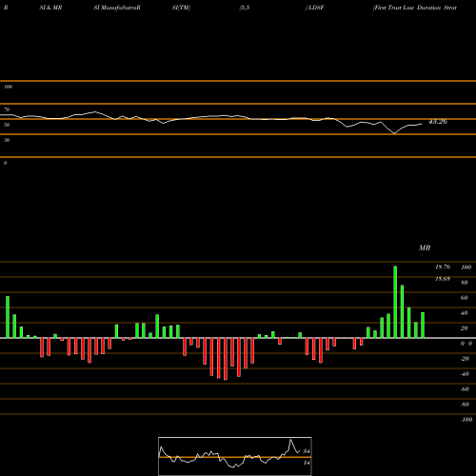Screen dimensions: 476x476
Task: Click the 80 label on MR axis
Action: (x=465, y=283)
